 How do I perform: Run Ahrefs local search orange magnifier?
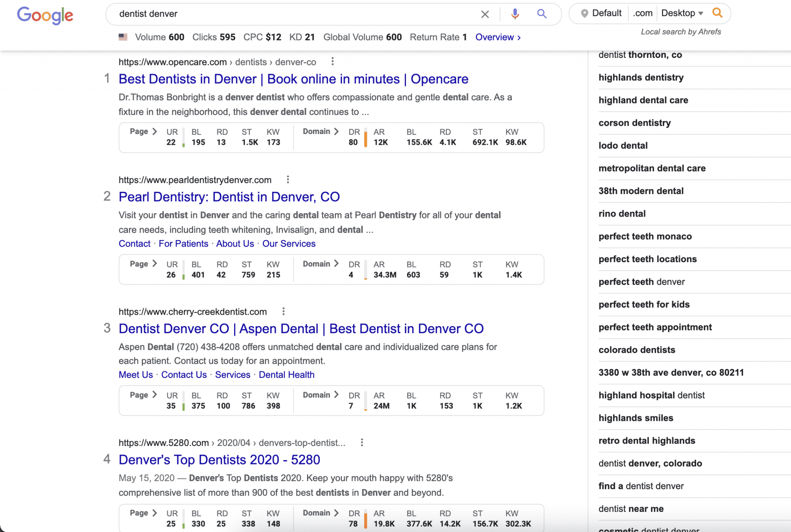pos(717,13)
